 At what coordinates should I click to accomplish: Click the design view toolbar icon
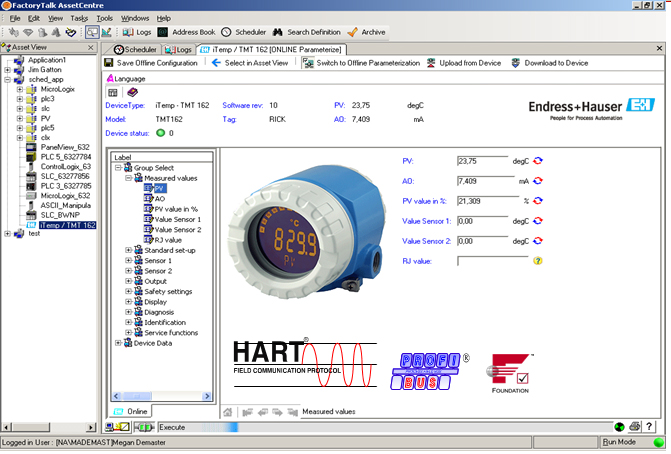coord(92,32)
